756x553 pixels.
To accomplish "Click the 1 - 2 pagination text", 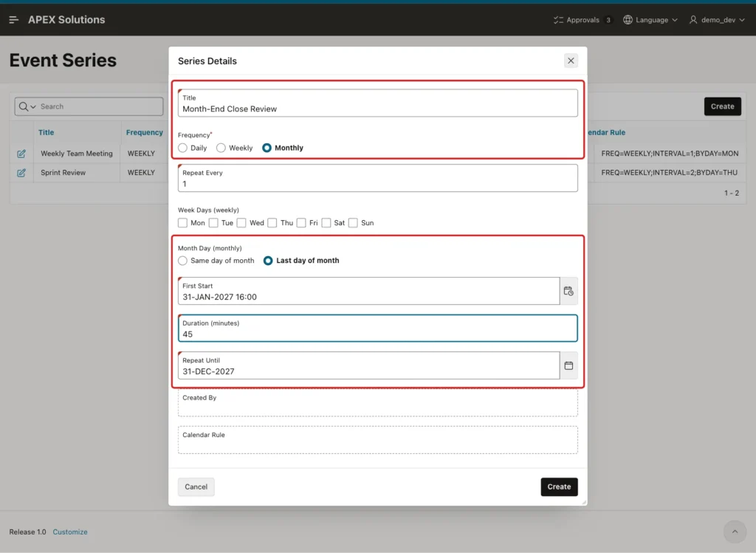I will pos(732,193).
